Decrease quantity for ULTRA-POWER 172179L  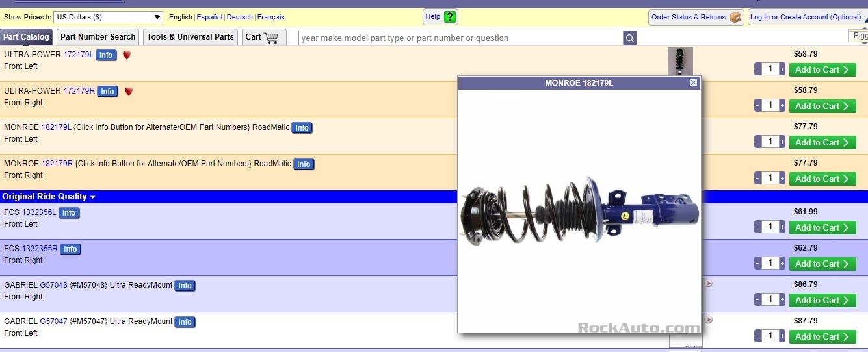click(x=757, y=69)
